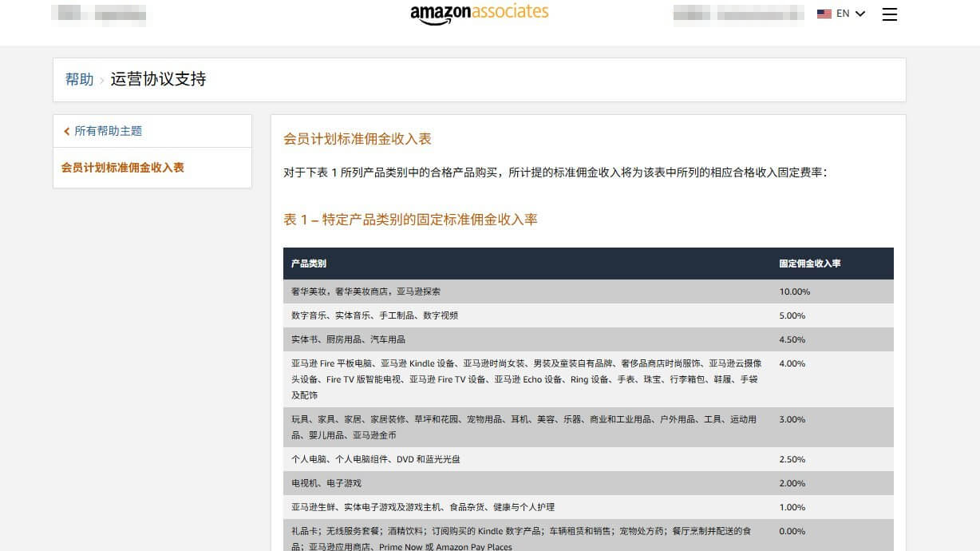Select the 4.00% rate cell
980x551 pixels.
click(792, 363)
